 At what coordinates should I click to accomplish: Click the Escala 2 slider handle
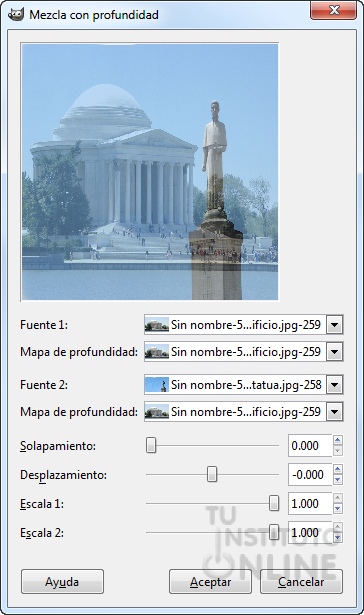[x=274, y=533]
